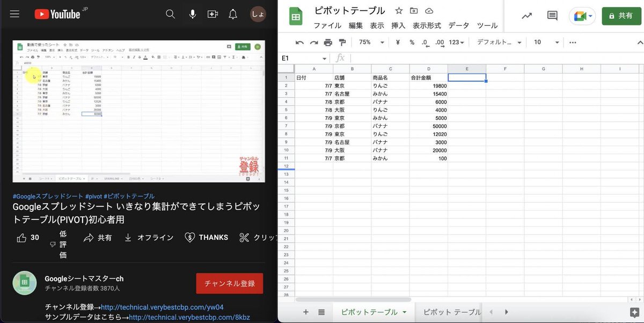Screen dimensions: 644x323
Task: Increase decimal places
Action: click(x=440, y=42)
